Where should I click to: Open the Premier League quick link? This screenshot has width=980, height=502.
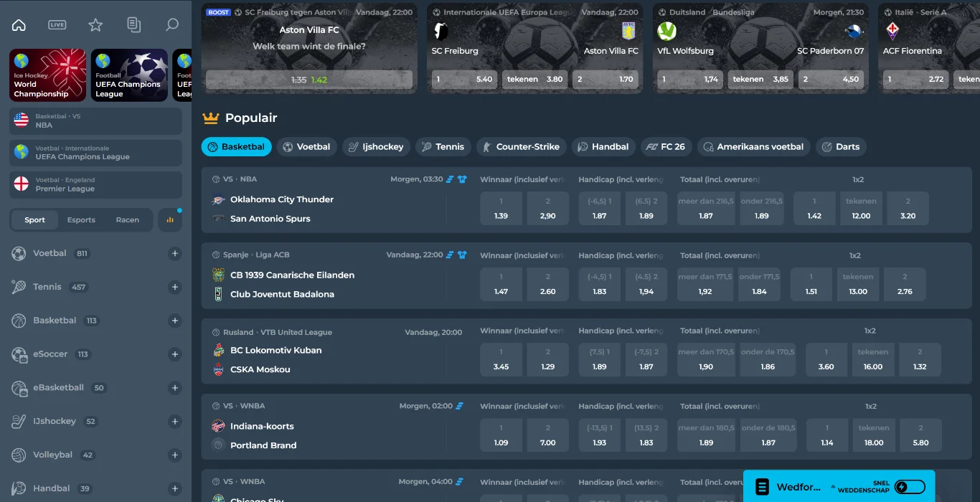96,185
